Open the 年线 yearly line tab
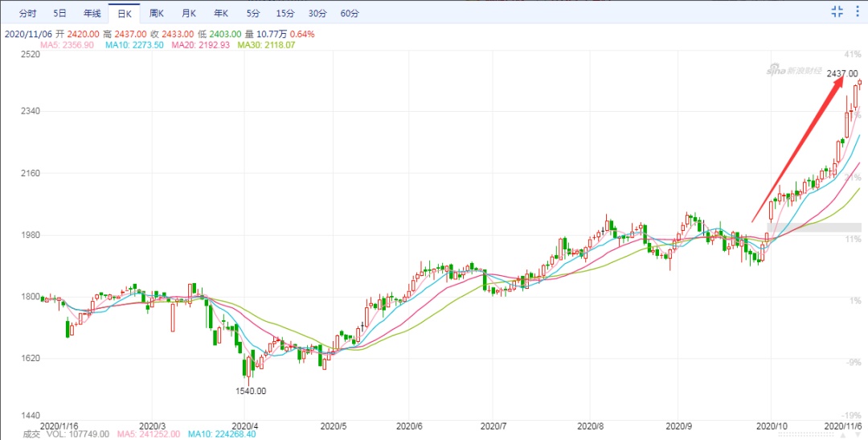Screen dimensions: 868x440 pos(92,14)
